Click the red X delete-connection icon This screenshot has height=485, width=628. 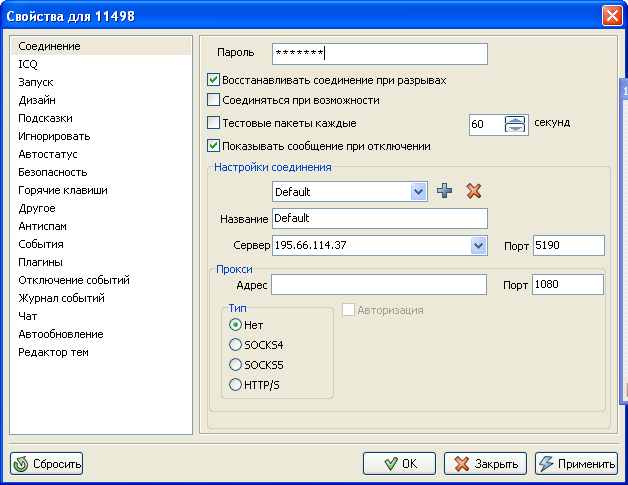coord(474,191)
